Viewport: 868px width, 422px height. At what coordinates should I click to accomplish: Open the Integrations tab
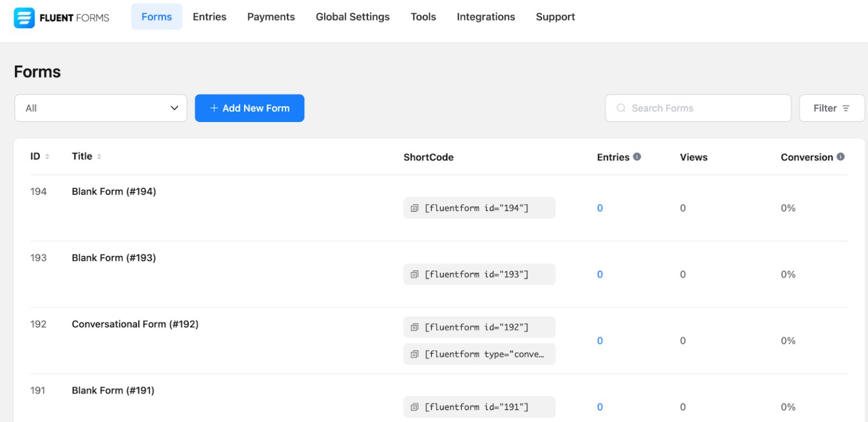[486, 17]
